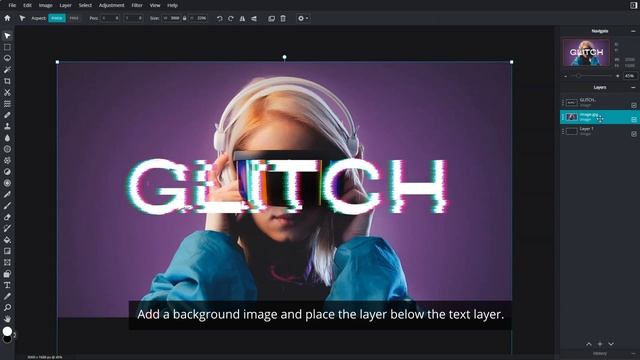Select the Hand pan tool
Screen dimensions: 640x360
[x=7, y=319]
